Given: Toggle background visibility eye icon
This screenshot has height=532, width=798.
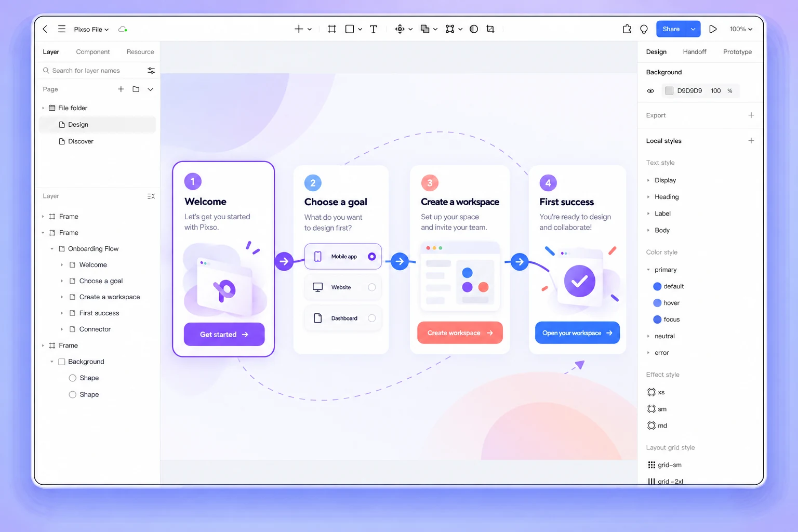Looking at the screenshot, I should click(650, 91).
